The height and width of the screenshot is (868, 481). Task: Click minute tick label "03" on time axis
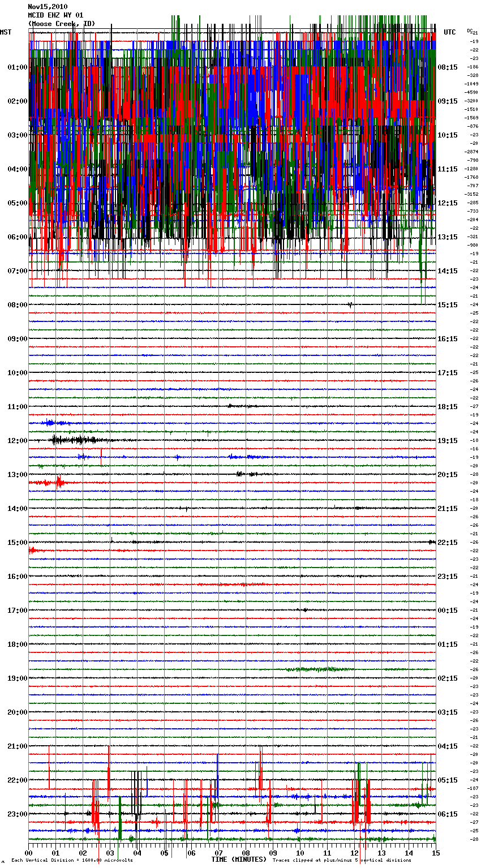tap(110, 853)
